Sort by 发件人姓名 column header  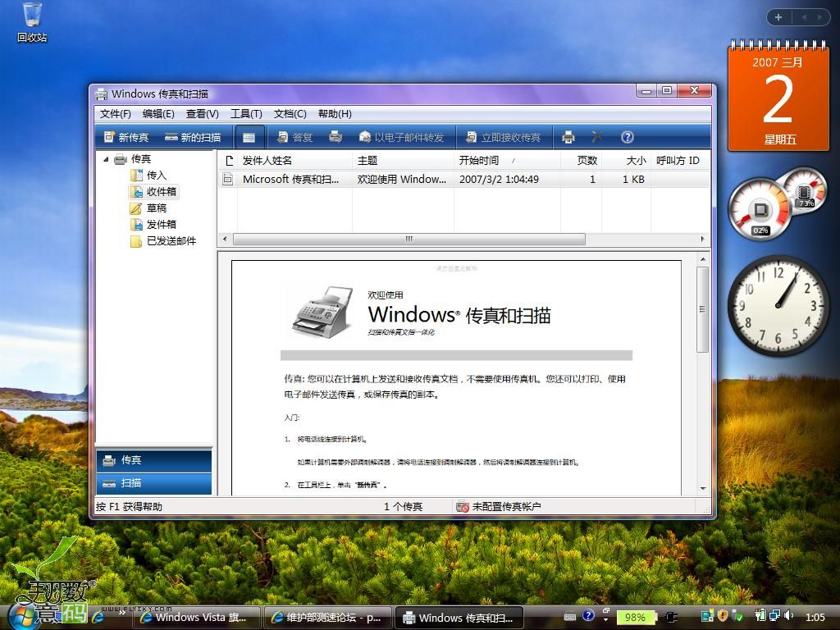click(294, 160)
